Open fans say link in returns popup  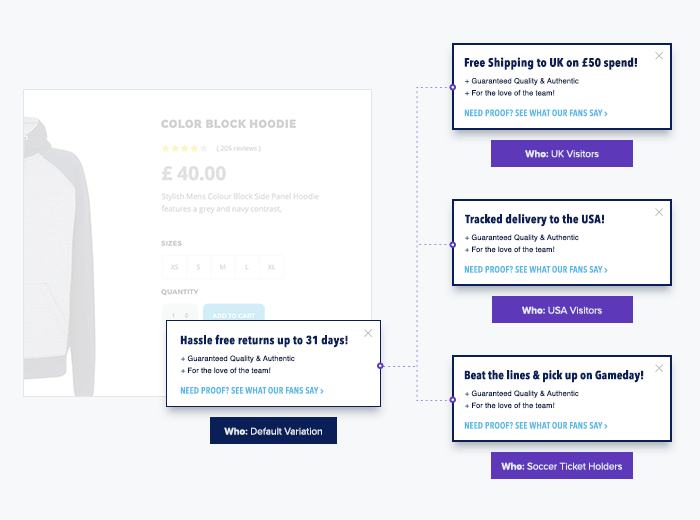pos(252,391)
